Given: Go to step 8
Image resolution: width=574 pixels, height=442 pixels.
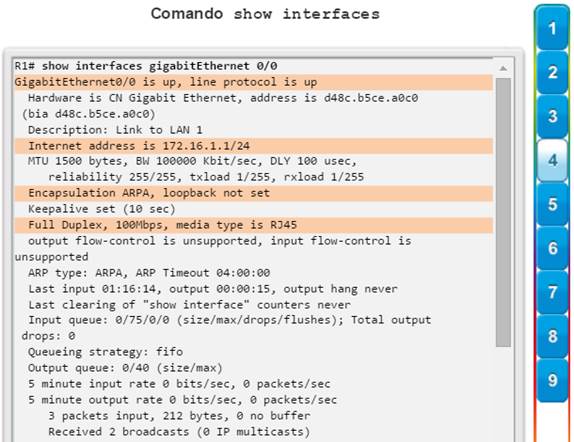Looking at the screenshot, I should click(552, 336).
